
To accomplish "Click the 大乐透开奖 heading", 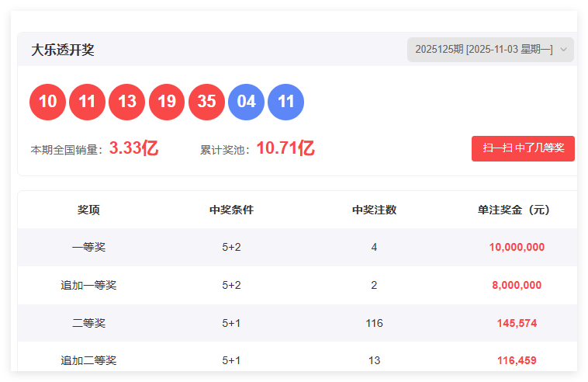I will (63, 50).
